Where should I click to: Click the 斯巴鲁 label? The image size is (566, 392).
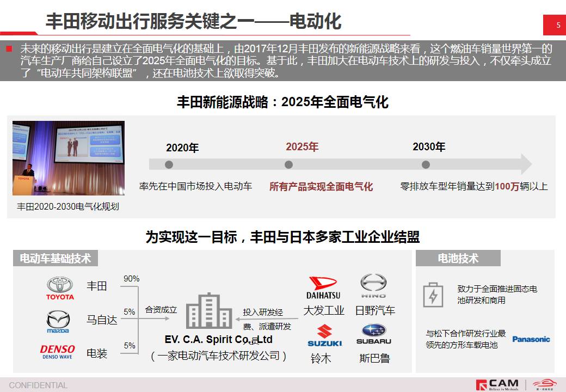click(x=374, y=358)
